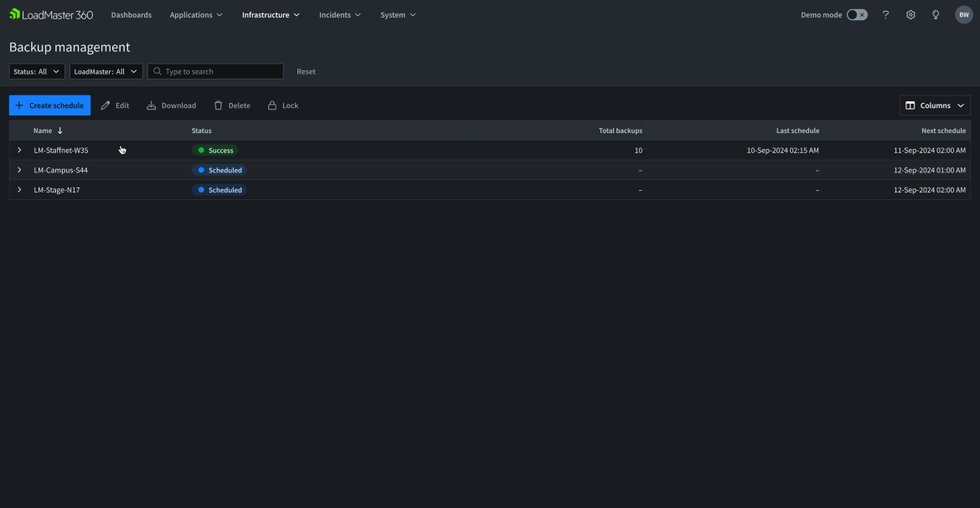Expand the LM-Campus-S44 row

19,170
